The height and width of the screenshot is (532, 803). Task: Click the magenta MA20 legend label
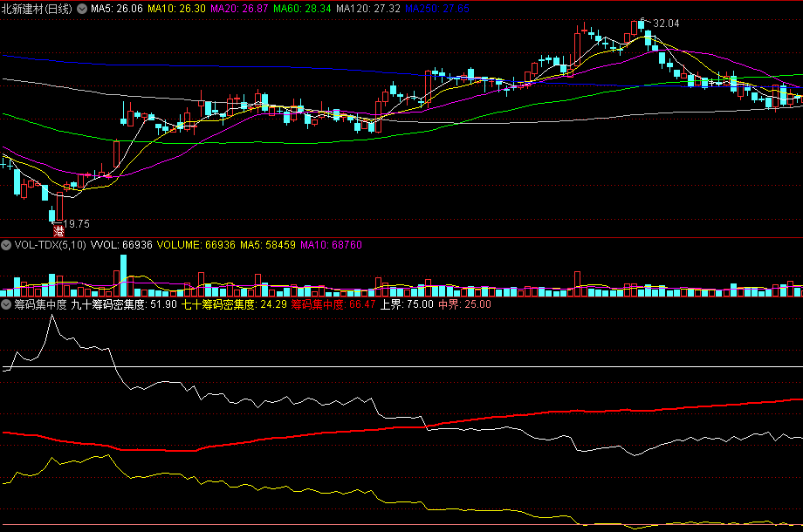point(240,8)
